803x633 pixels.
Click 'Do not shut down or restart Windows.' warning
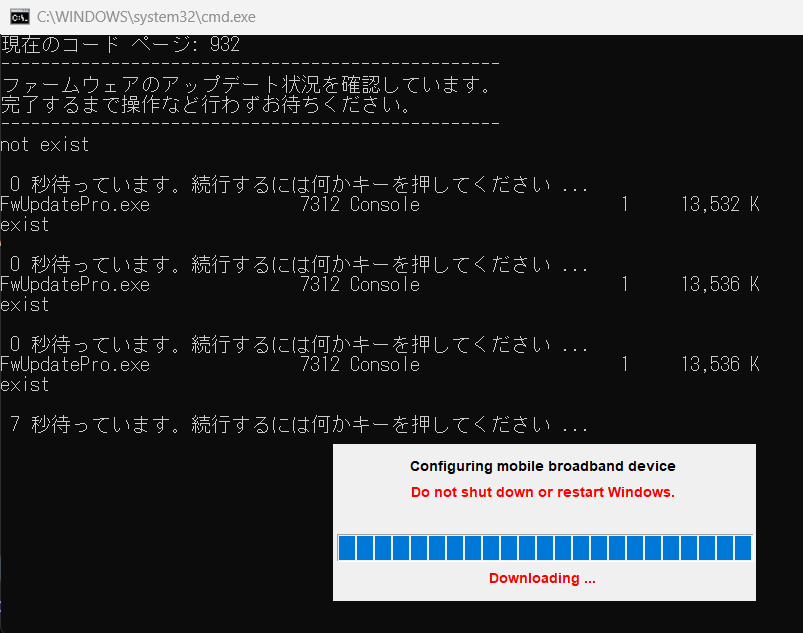[542, 492]
